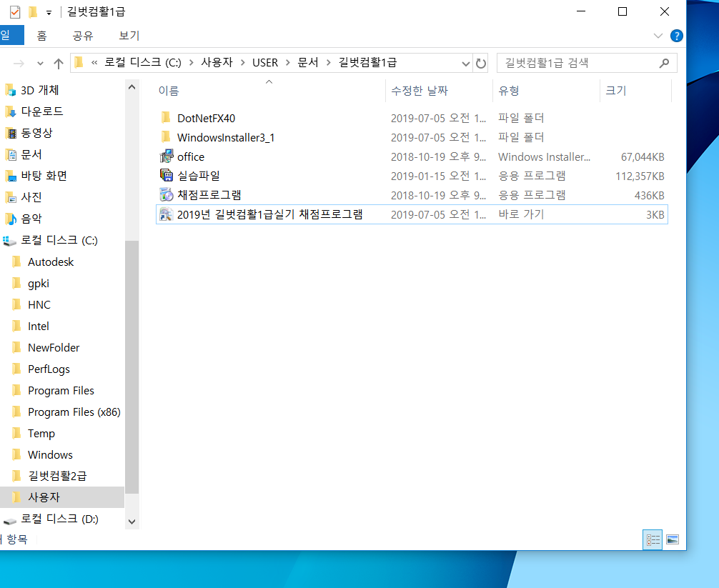Switch to details view at bottom right
Image resolution: width=719 pixels, height=588 pixels.
pyautogui.click(x=652, y=539)
